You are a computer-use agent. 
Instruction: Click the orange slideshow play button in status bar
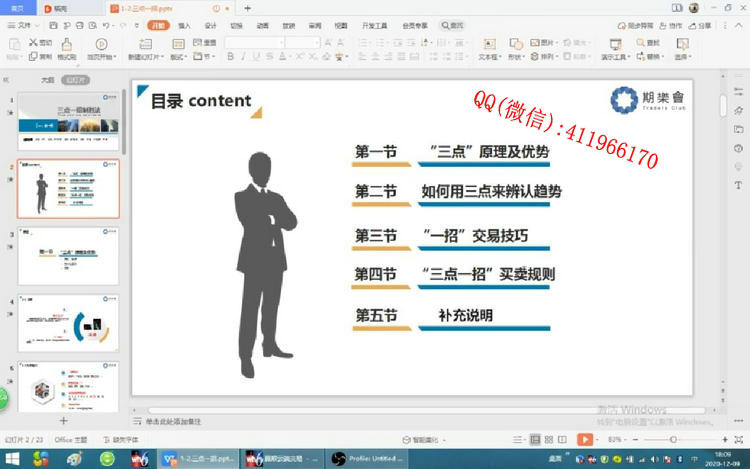point(584,439)
